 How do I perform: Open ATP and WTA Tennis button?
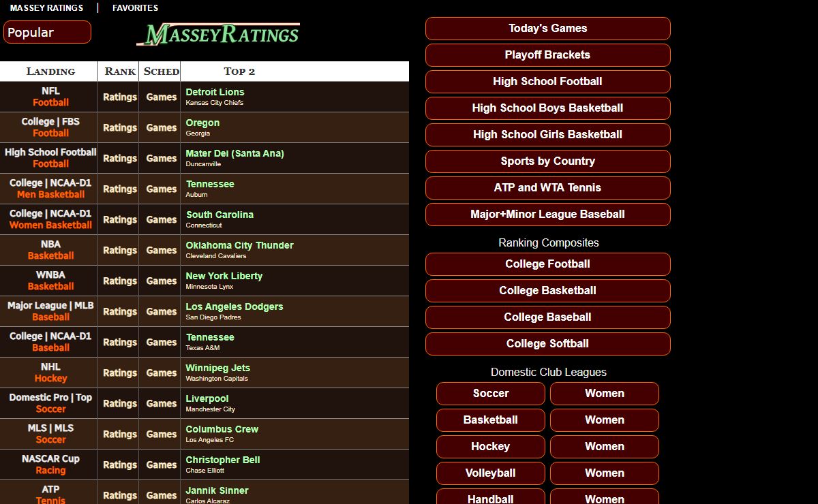[547, 188]
